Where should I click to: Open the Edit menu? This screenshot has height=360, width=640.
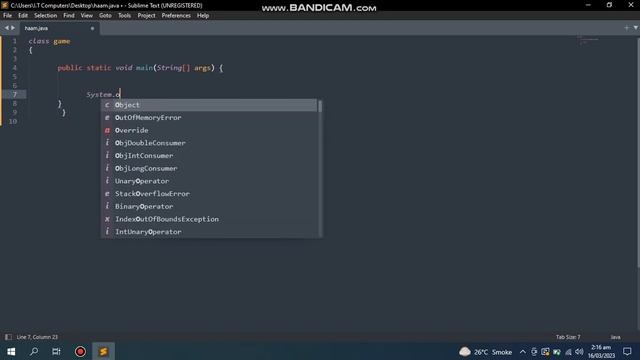click(23, 16)
